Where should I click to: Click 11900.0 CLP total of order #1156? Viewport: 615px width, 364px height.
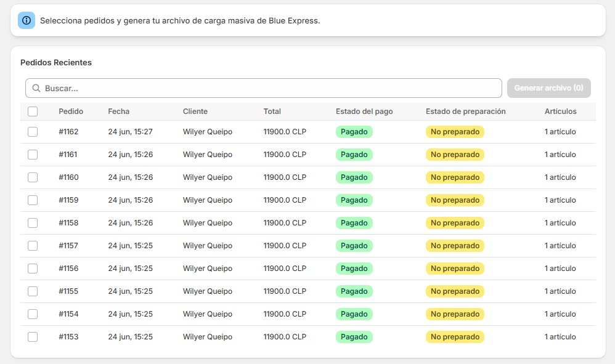(285, 269)
